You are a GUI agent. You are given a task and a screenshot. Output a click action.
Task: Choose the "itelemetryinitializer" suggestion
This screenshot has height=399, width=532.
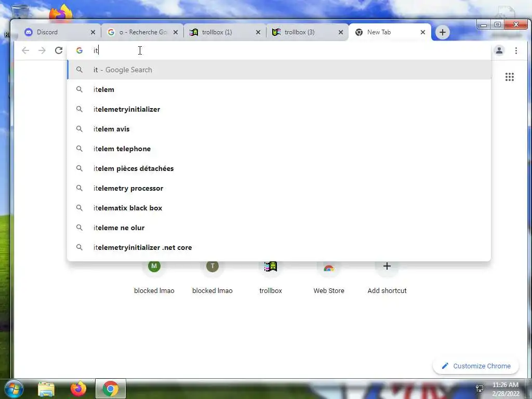pyautogui.click(x=279, y=109)
